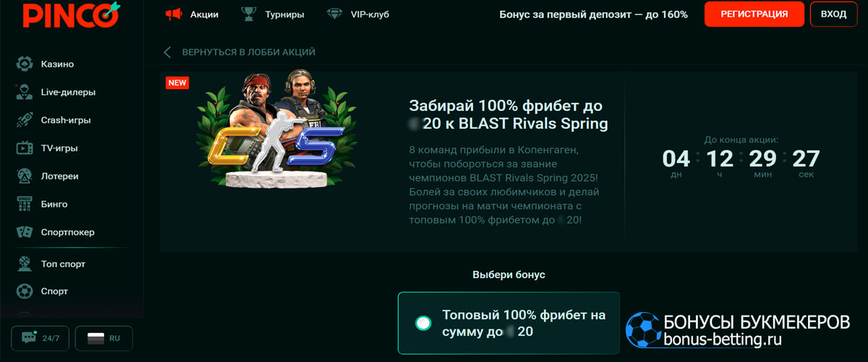
Task: Click the Спорт soccer ball icon
Action: tap(25, 291)
